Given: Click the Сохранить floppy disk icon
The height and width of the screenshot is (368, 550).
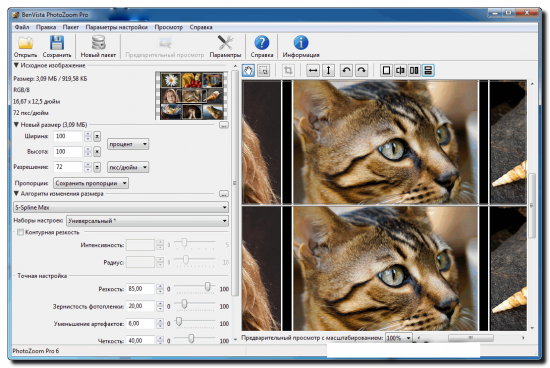Looking at the screenshot, I should tap(57, 43).
